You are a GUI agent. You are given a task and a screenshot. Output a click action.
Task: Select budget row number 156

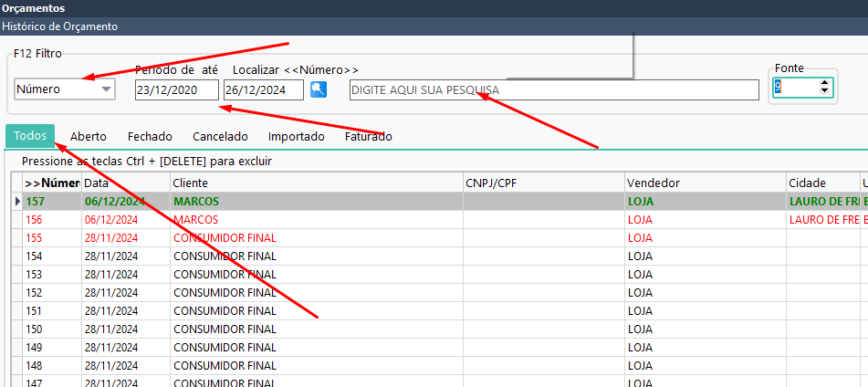pyautogui.click(x=440, y=220)
